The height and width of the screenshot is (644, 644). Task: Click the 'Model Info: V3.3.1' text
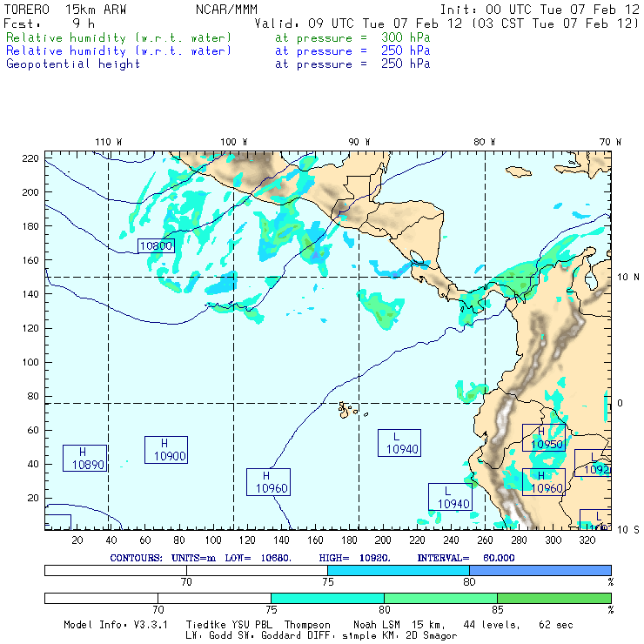tap(116, 625)
